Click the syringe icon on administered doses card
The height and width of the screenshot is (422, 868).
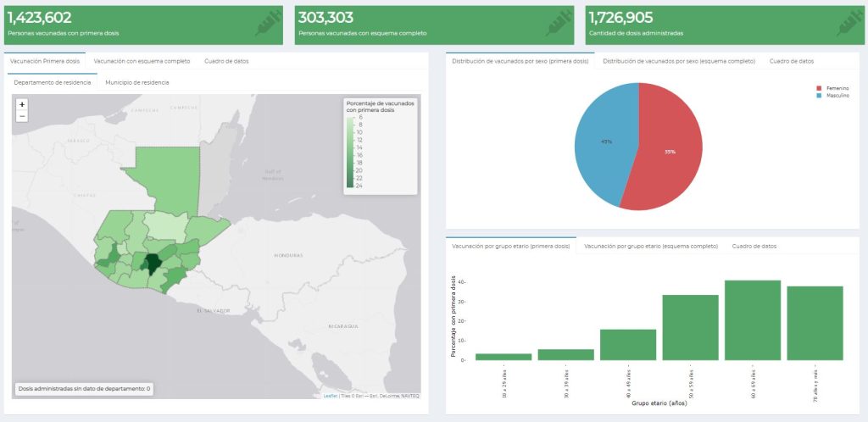click(x=849, y=25)
